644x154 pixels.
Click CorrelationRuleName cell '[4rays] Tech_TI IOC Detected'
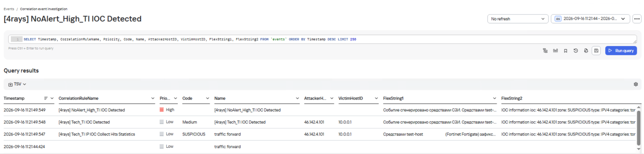coord(84,122)
